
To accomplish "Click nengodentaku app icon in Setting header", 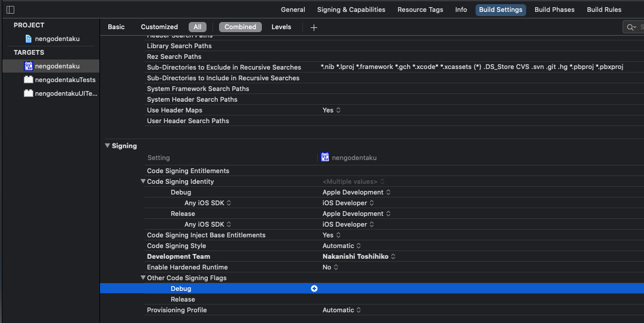I will coord(325,157).
